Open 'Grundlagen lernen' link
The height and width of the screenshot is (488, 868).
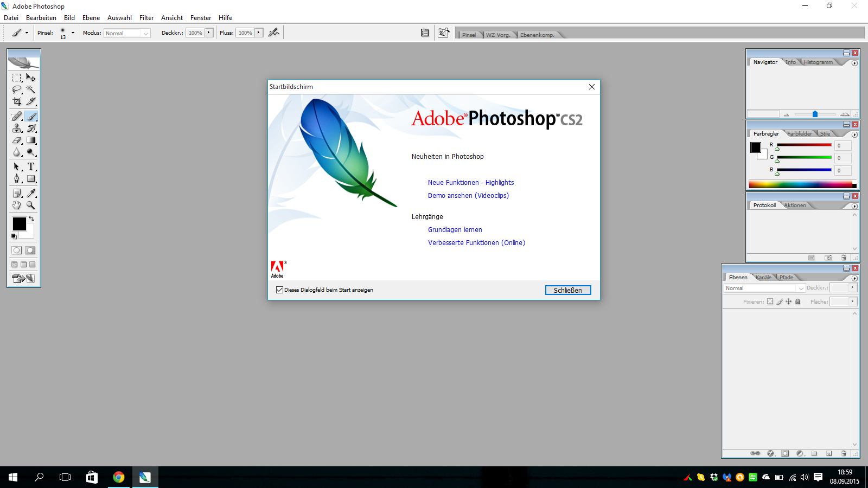click(x=455, y=230)
